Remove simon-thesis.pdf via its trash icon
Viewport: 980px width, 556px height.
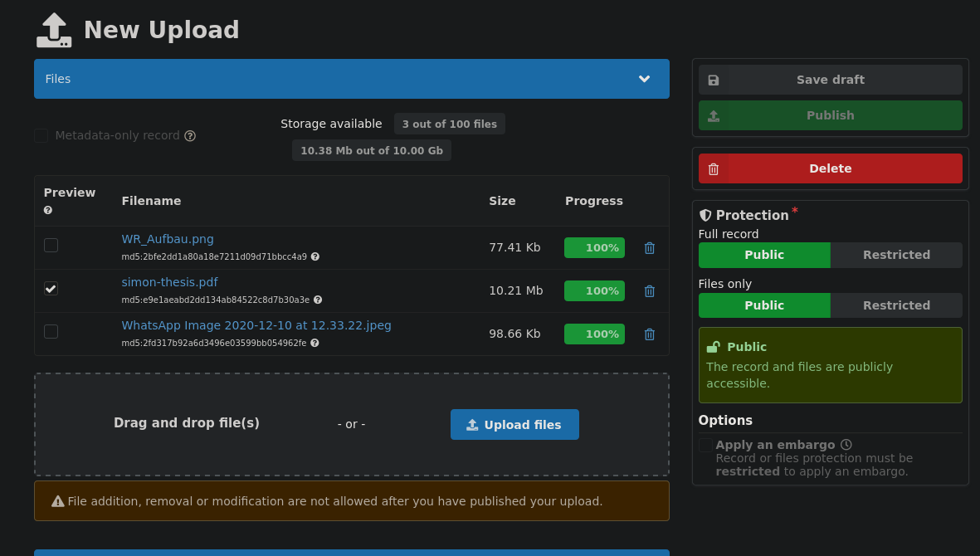coord(649,290)
